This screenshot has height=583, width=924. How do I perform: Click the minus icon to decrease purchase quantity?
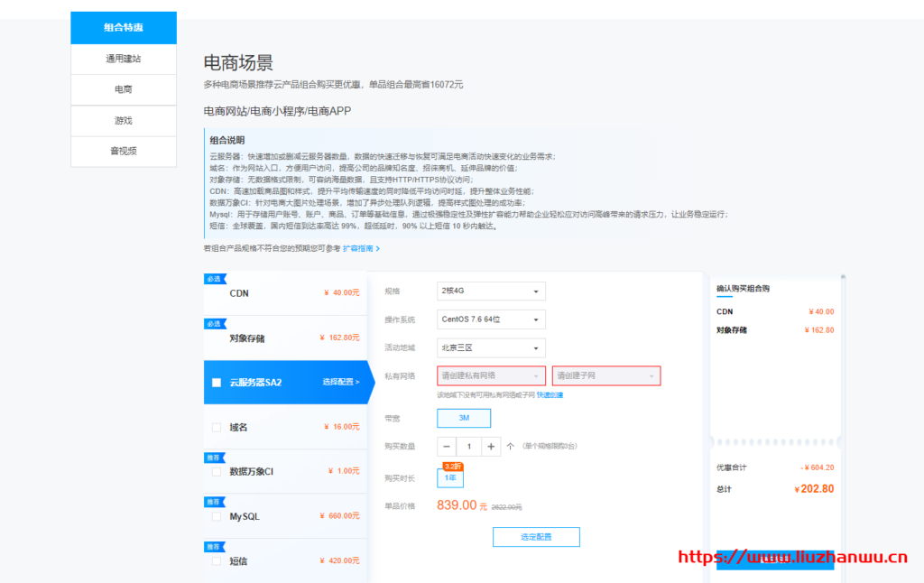point(447,446)
